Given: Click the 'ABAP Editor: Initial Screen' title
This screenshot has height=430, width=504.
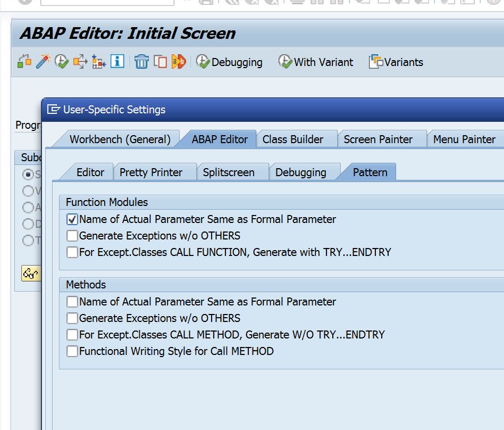Looking at the screenshot, I should (x=128, y=33).
